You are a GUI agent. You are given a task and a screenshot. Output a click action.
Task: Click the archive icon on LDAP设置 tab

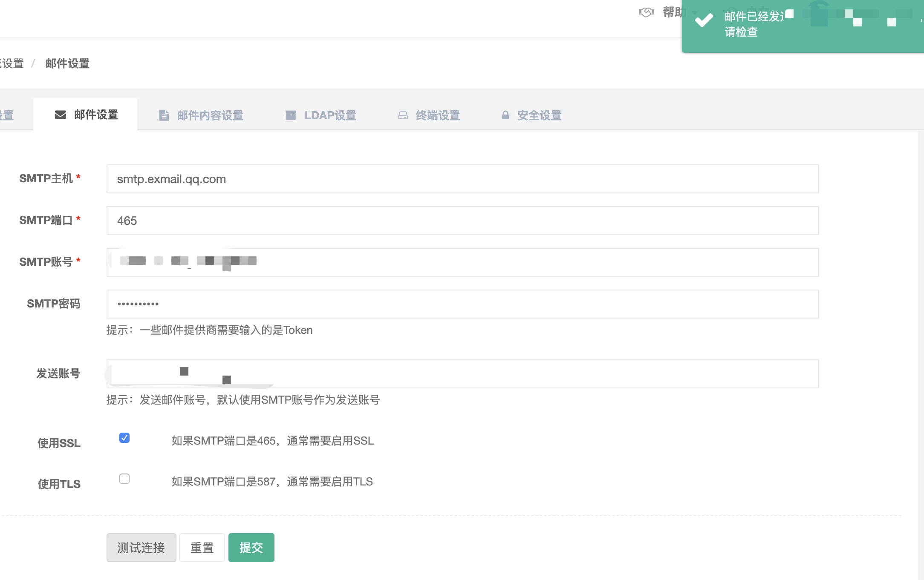pyautogui.click(x=291, y=115)
